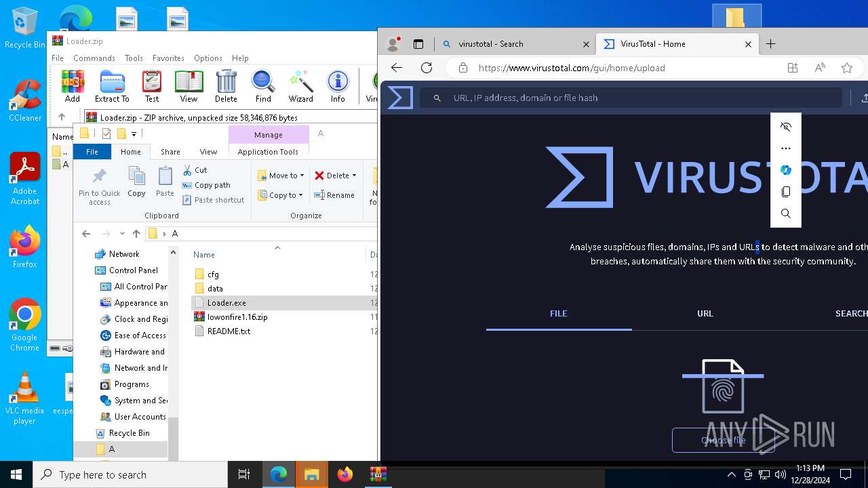The image size is (868, 488).
Task: Click search icon in mini selection menu
Action: point(786,213)
